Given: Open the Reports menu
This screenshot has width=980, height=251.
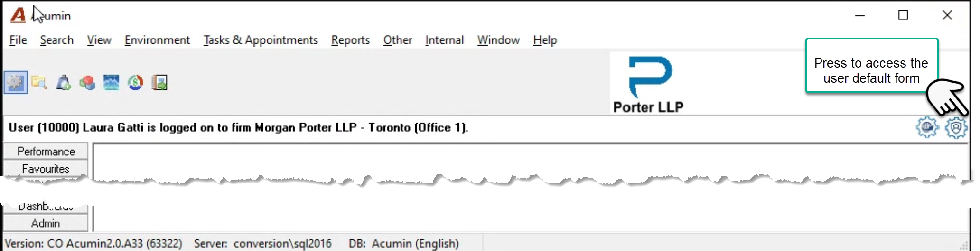Looking at the screenshot, I should pos(350,40).
